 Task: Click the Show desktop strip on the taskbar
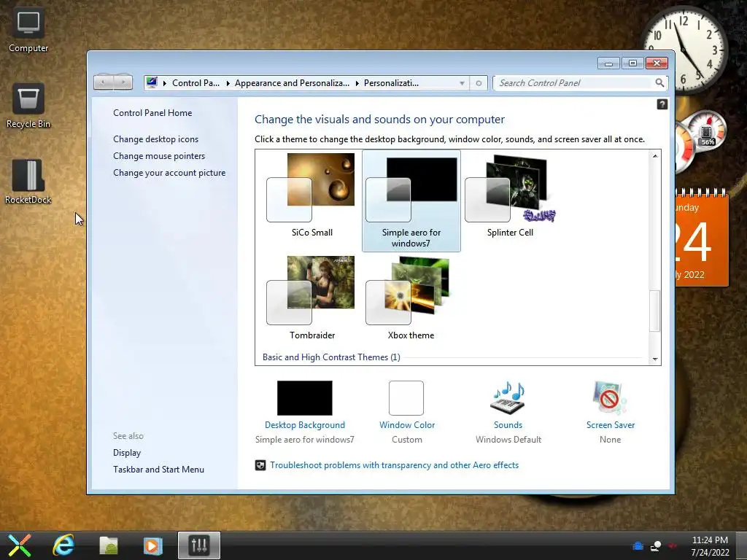(x=742, y=545)
